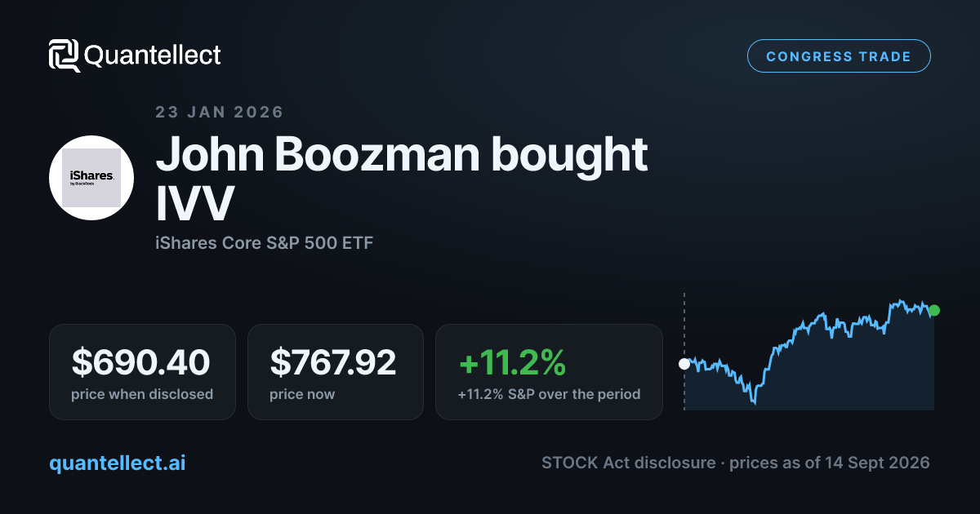
Task: Select the +11.2% return card
Action: tap(549, 372)
